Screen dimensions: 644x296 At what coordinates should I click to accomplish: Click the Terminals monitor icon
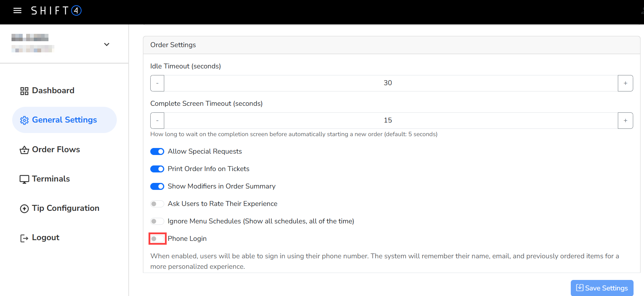24,179
